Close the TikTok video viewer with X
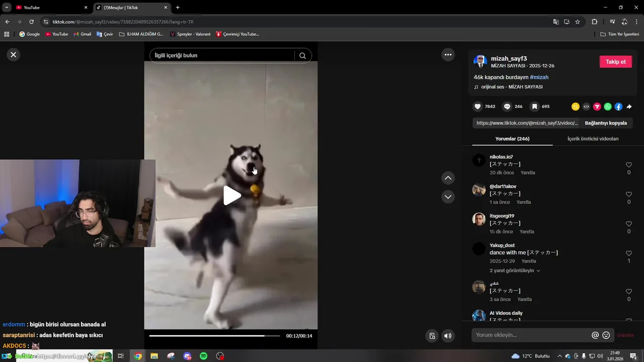Viewport: 644px width, 362px height. pyautogui.click(x=14, y=54)
